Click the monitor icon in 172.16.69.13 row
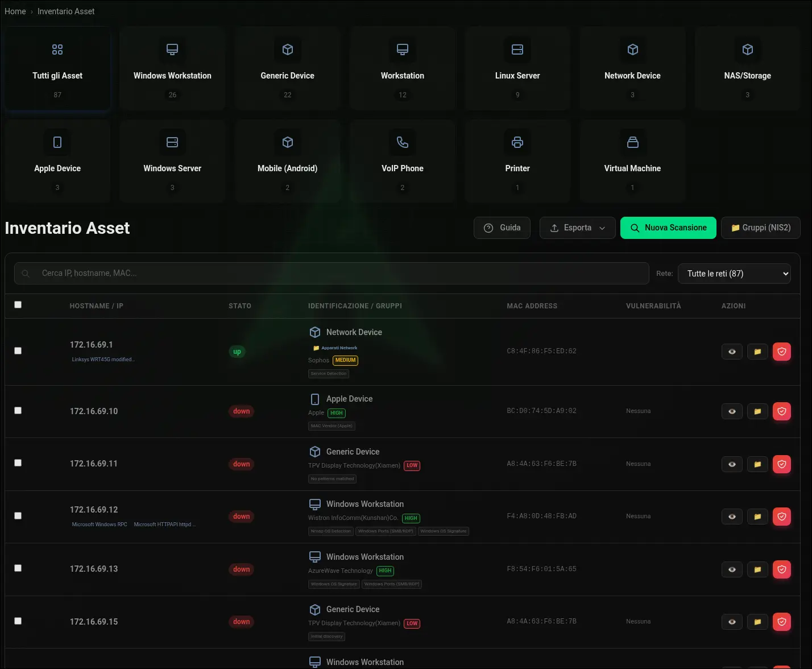812x669 pixels. (x=314, y=557)
